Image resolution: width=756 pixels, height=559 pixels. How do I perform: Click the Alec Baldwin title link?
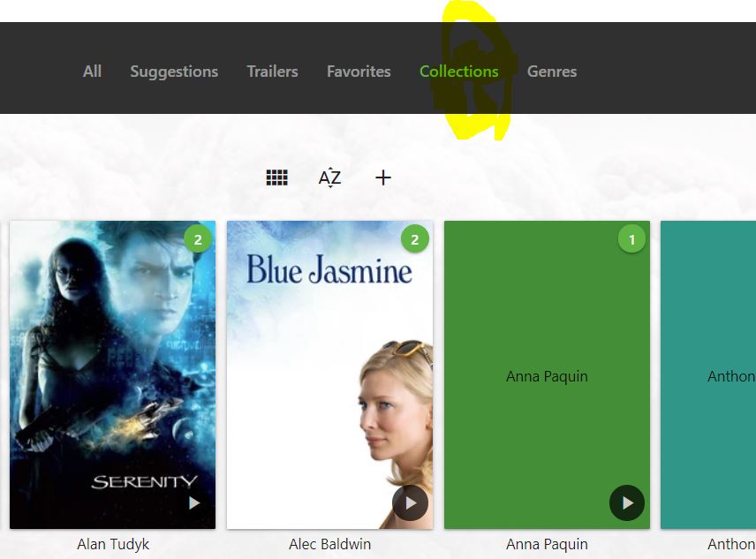329,545
